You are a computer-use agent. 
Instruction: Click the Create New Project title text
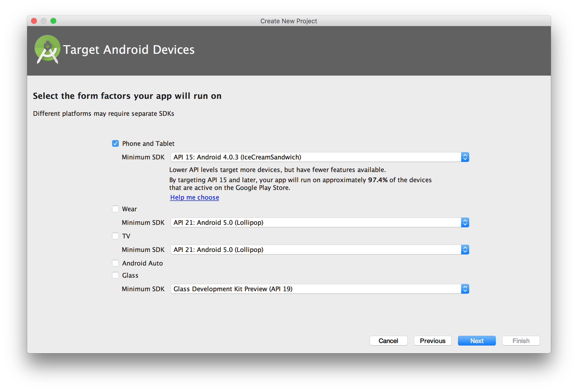click(x=289, y=21)
